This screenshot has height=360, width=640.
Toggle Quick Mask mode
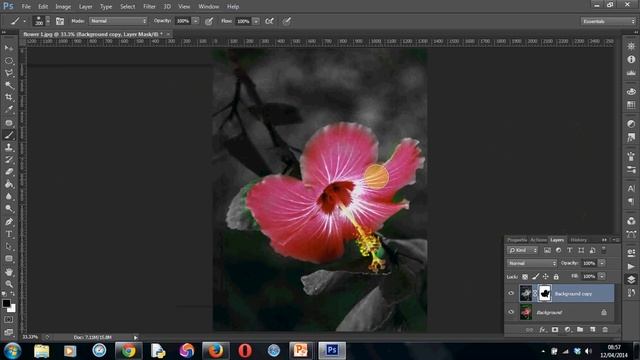tap(9, 320)
